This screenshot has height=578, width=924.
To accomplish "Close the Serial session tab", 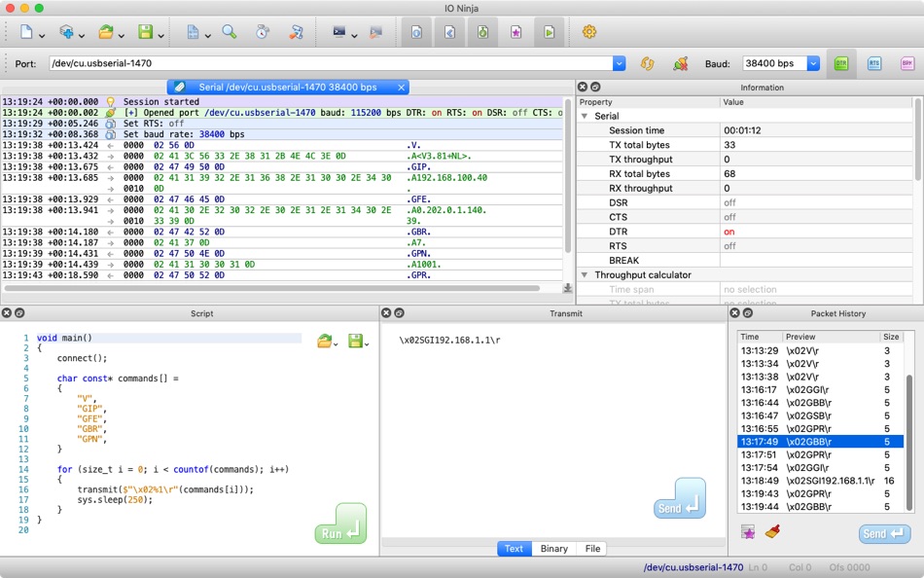I will tap(402, 88).
